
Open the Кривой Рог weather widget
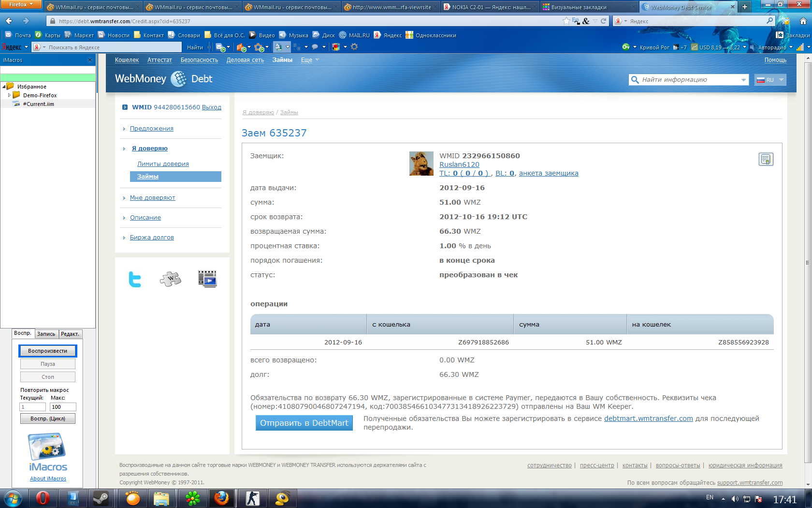pyautogui.click(x=654, y=47)
